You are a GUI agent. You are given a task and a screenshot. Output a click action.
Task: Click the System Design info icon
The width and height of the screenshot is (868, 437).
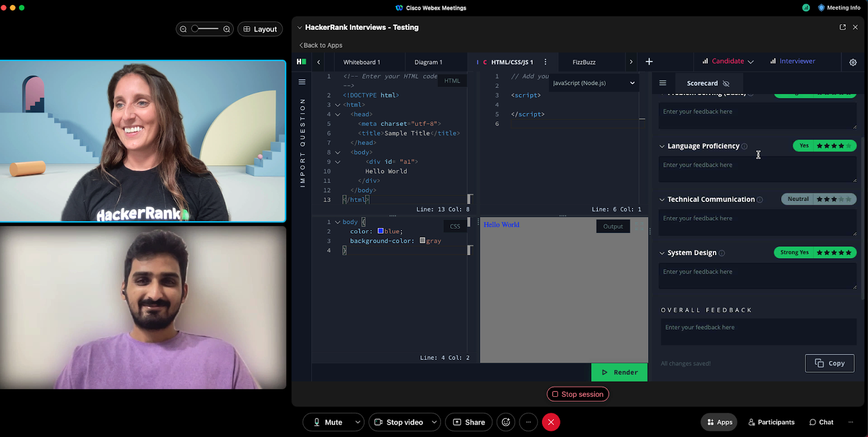pos(722,253)
